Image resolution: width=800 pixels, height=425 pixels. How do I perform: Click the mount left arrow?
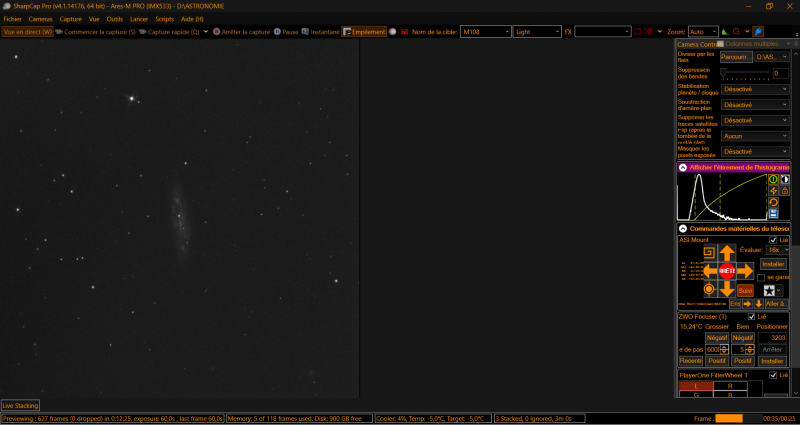point(710,271)
